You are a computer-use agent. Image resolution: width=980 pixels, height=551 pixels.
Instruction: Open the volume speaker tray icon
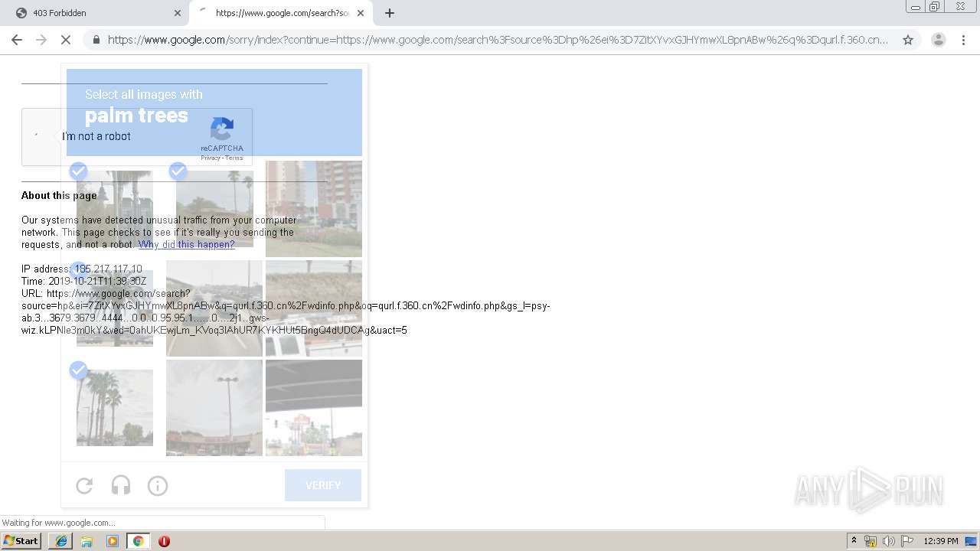pos(889,541)
